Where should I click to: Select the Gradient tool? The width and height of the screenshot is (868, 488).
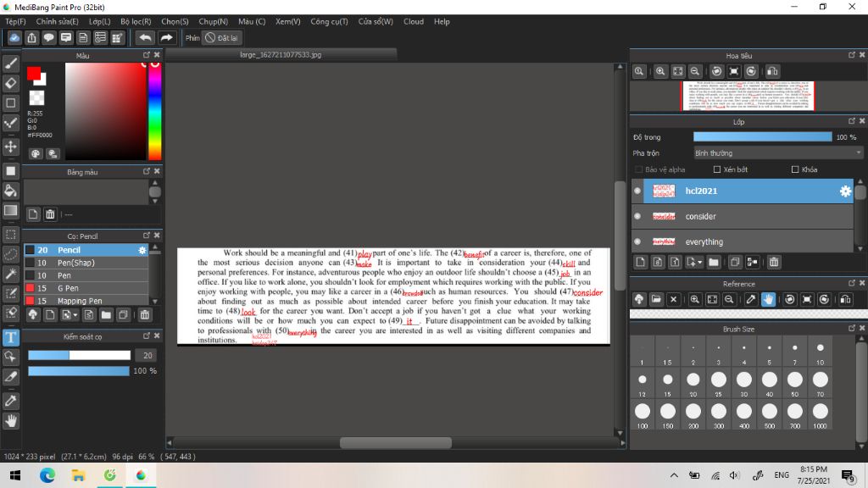[10, 210]
